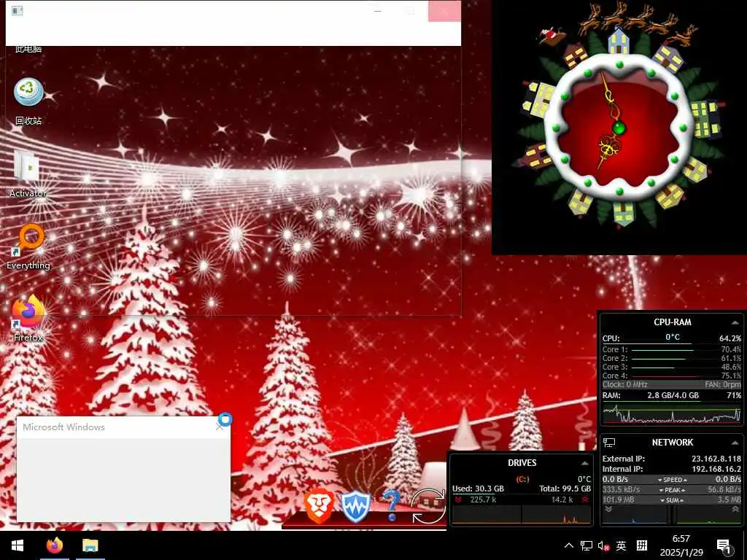Screen dimensions: 747x560
Task: Click the RAM value '2.8 GB/4.0 GB'
Action: 673,395
